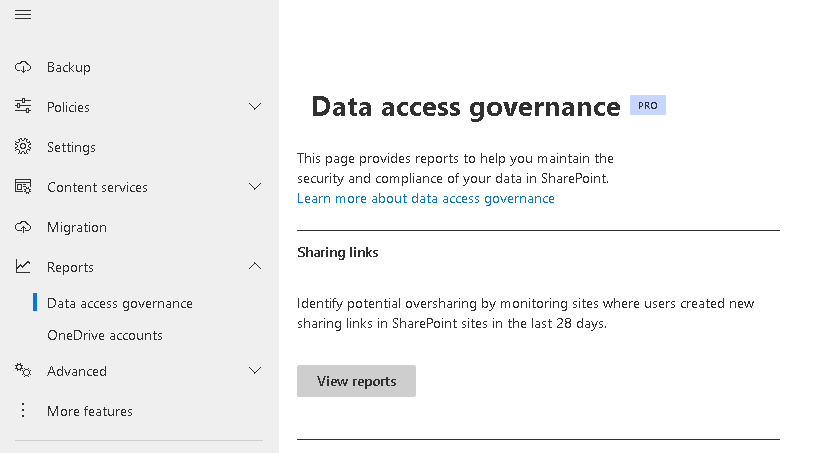
Task: Click the Advanced gears icon
Action: tap(23, 370)
